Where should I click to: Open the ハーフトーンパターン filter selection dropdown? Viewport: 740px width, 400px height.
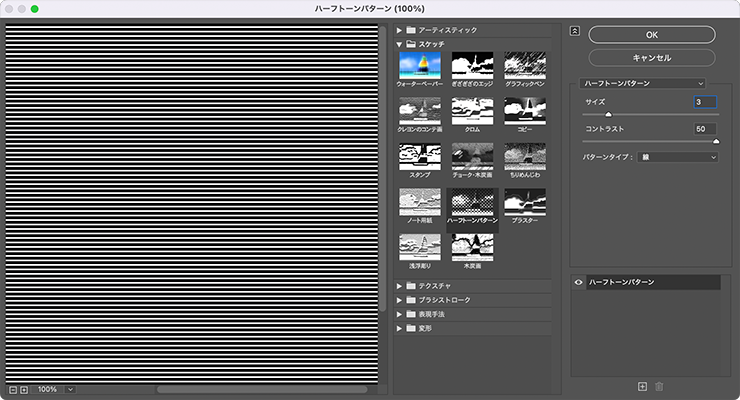tap(644, 82)
